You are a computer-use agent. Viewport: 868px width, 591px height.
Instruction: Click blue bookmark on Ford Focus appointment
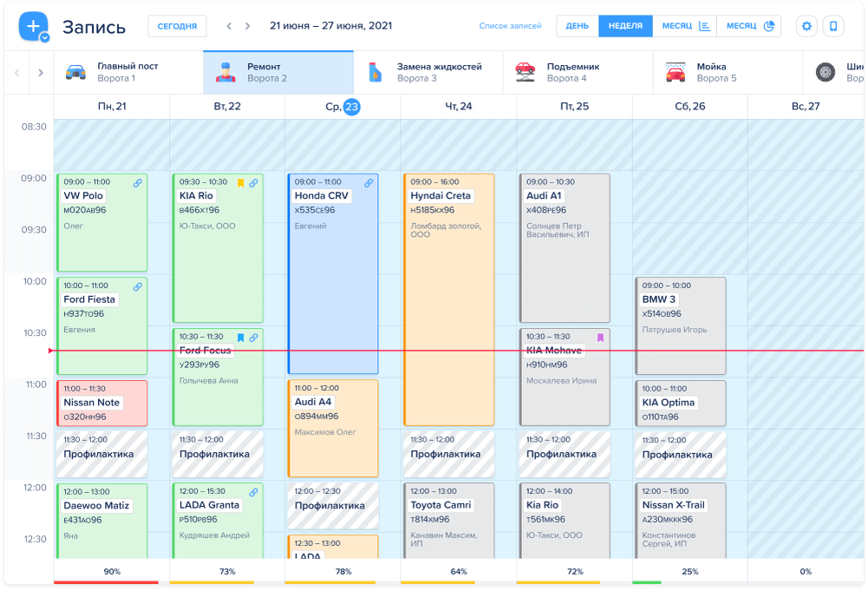coord(240,338)
